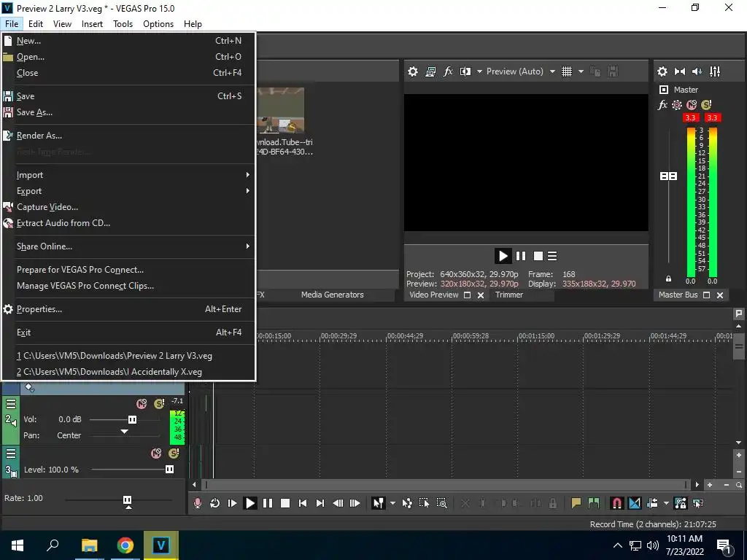Screen dimensions: 747x560
Task: Choose Save As... from File menu
Action: pos(128,112)
